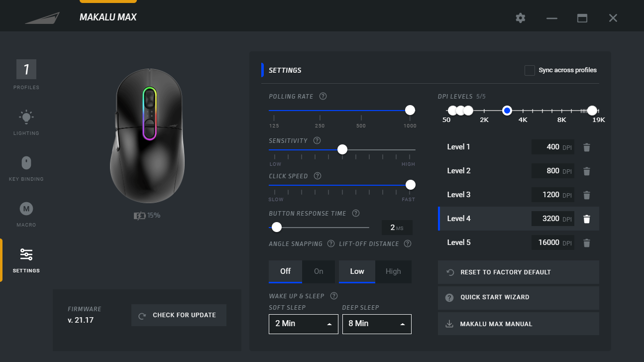
Task: Click the download icon for Makalu Max Manual
Action: 449,324
